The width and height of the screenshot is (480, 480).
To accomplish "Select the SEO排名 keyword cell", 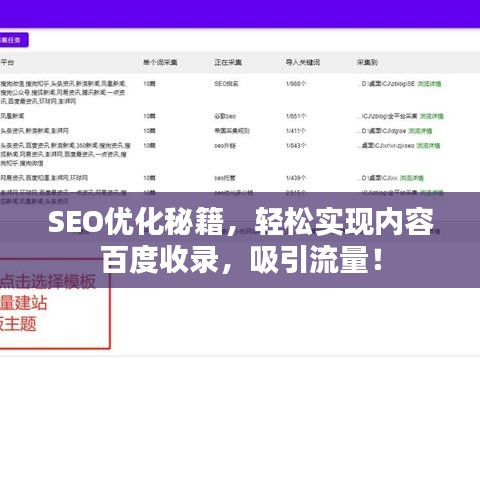I will [x=226, y=84].
